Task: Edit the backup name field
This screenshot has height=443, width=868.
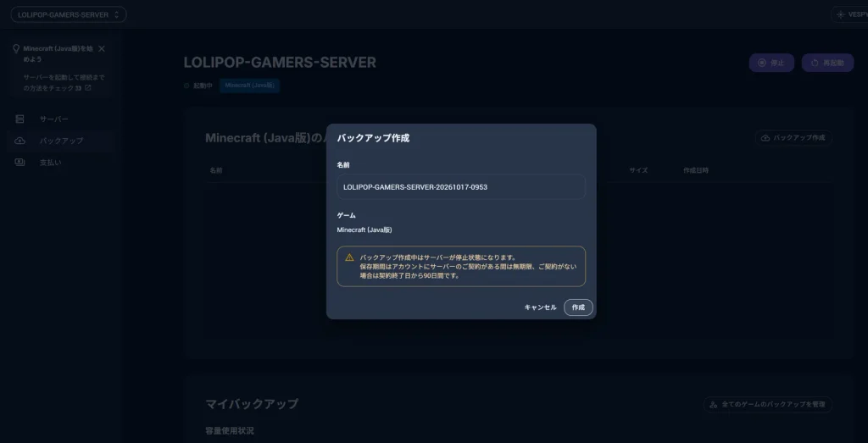Action: click(x=460, y=187)
